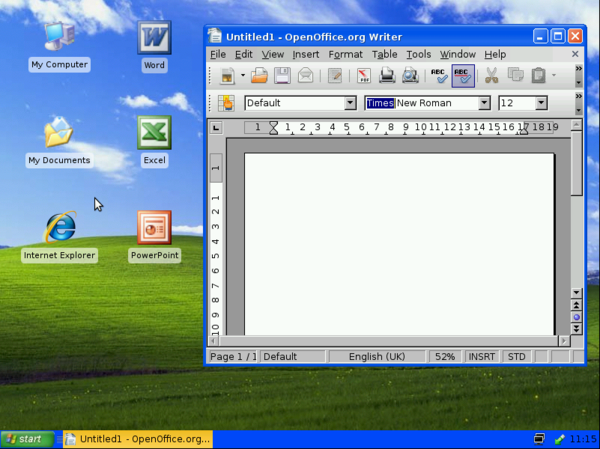The width and height of the screenshot is (600, 449).
Task: Click the Word desktop icon
Action: click(154, 46)
